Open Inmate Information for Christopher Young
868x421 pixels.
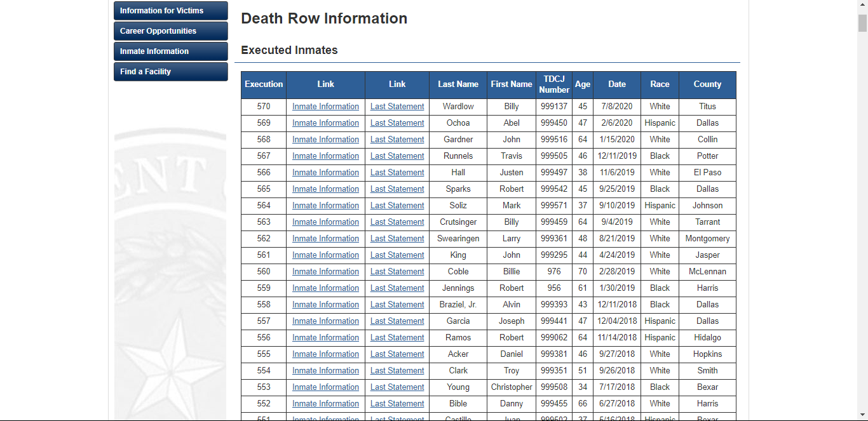325,387
